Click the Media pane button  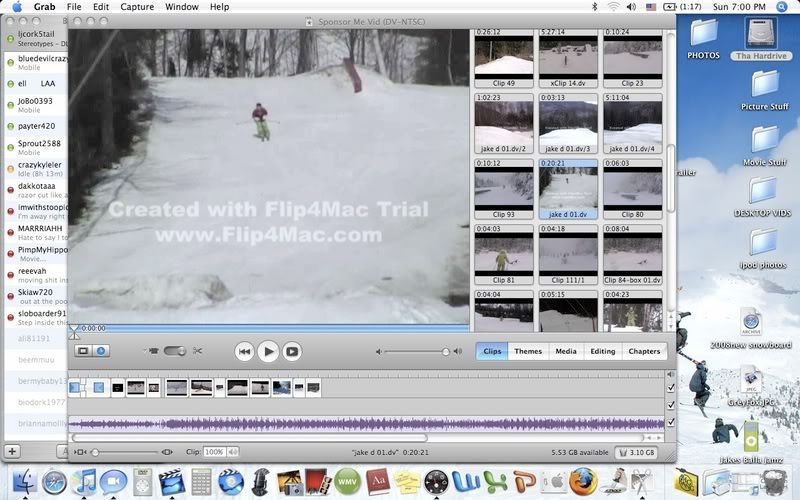coord(565,351)
